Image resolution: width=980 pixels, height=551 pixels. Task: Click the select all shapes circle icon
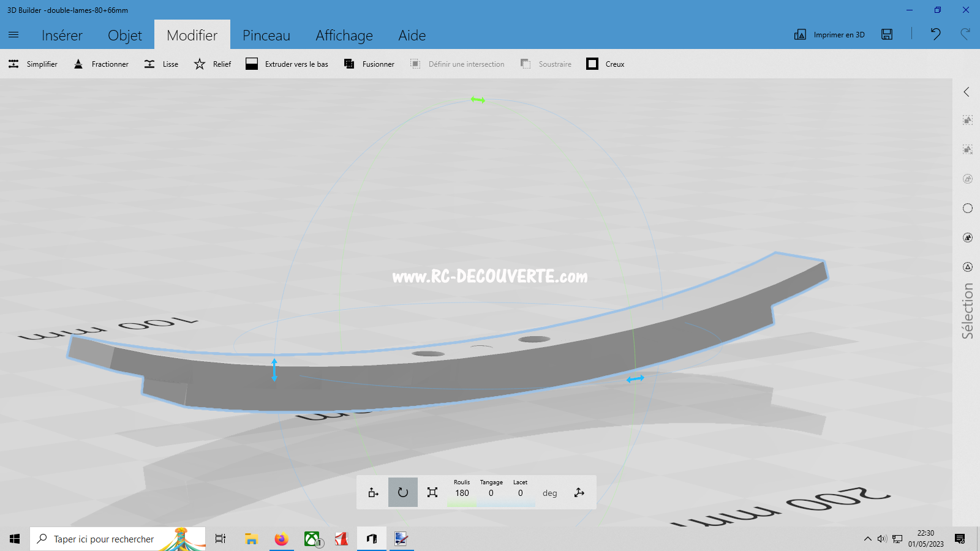click(x=968, y=238)
